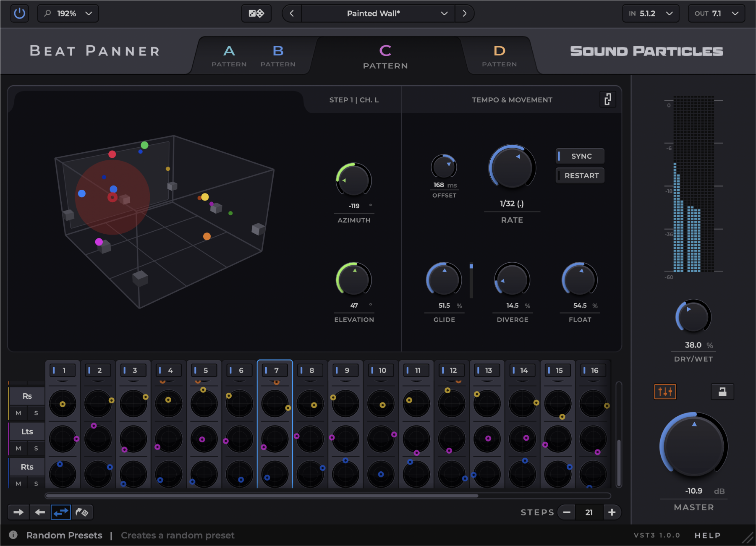Select Rs position pad for step 8
This screenshot has width=756, height=546.
point(310,404)
